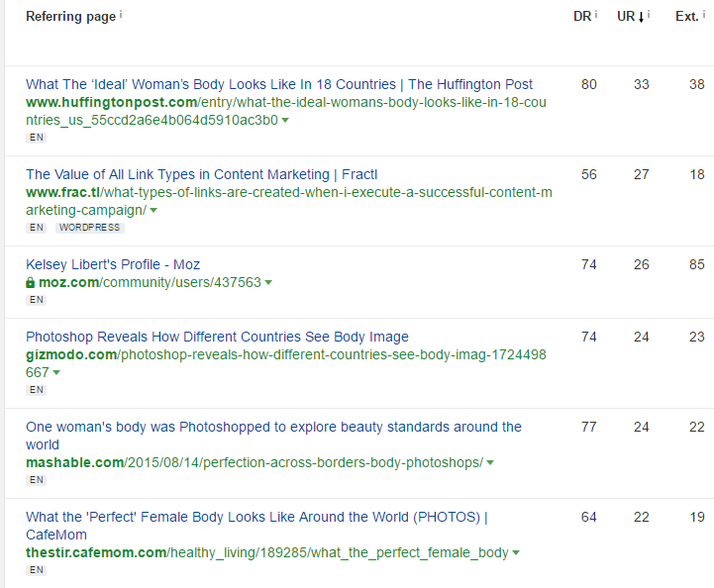714x588 pixels.
Task: Open 'Photoshop Reveals How Different Countries' link
Action: point(217,337)
